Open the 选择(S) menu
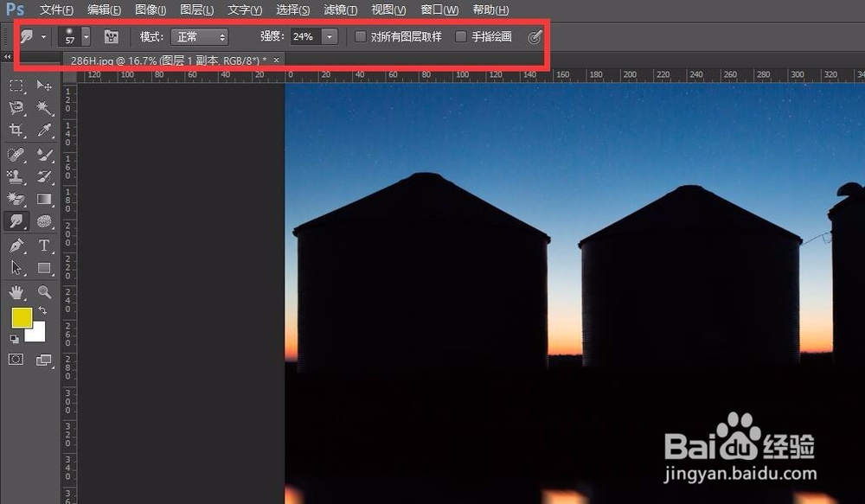Image resolution: width=865 pixels, height=504 pixels. click(x=293, y=10)
